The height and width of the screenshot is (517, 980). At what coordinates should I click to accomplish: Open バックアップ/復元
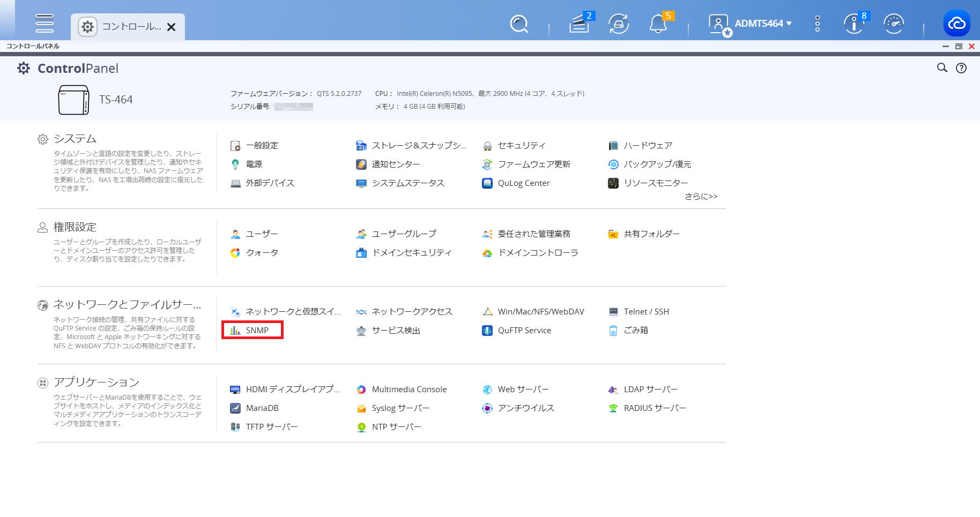click(650, 164)
